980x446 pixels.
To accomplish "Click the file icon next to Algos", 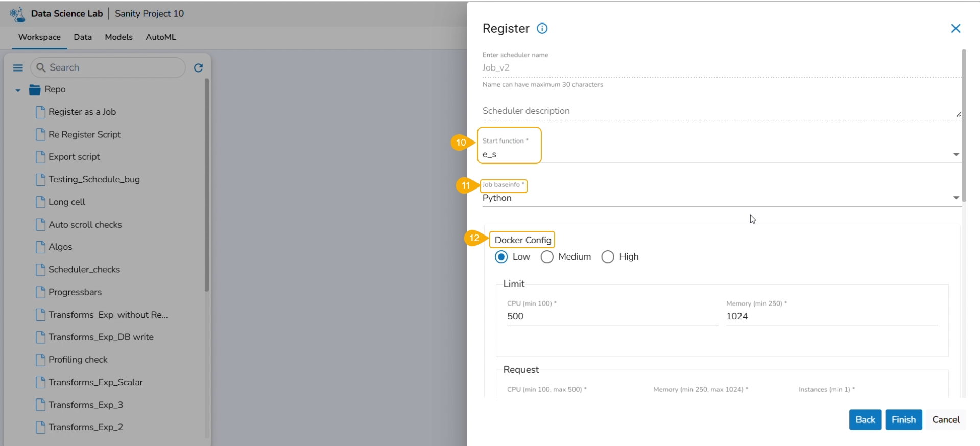I will 40,247.
